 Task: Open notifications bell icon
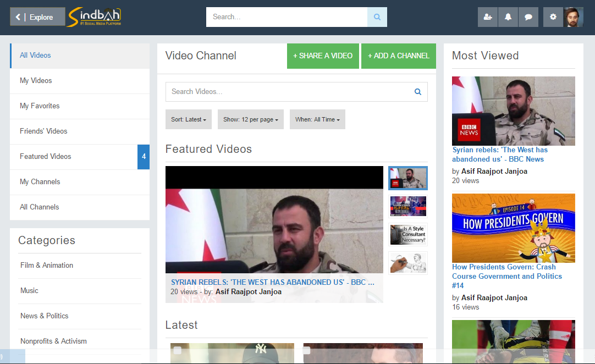pos(508,17)
